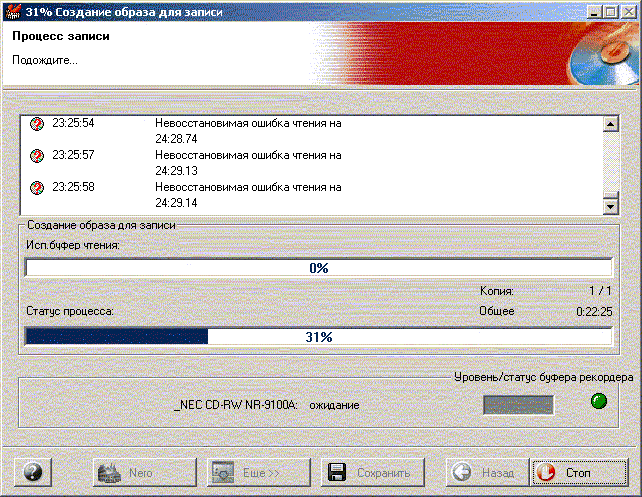Click the _NEC CD-RW NR-9100A label
The height and width of the screenshot is (497, 642).
[x=235, y=405]
